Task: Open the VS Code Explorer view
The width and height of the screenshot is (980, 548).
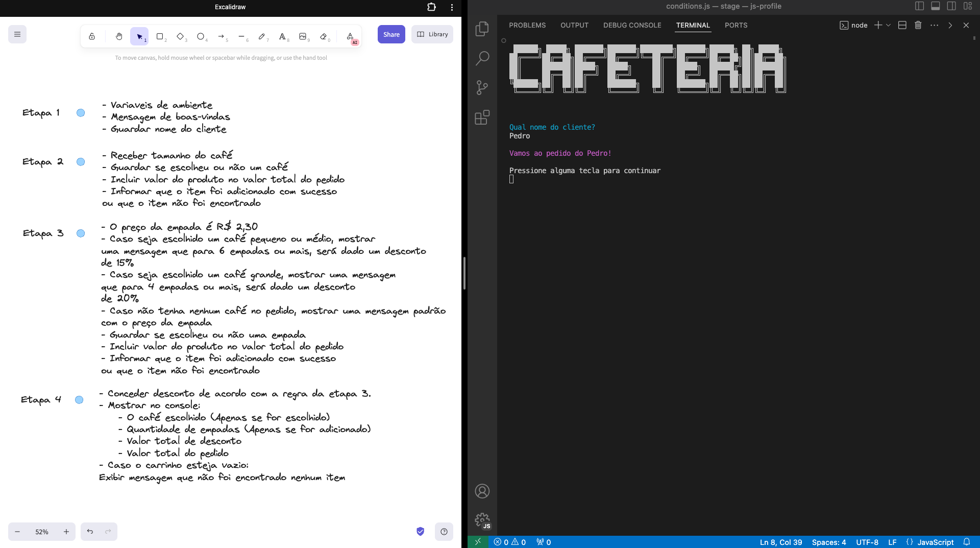Action: coord(482,29)
